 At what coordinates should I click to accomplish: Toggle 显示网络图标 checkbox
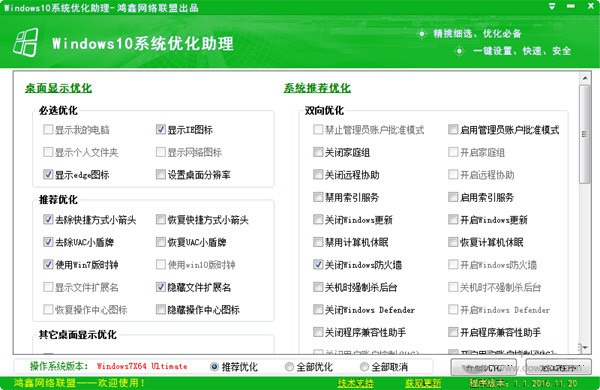(161, 152)
